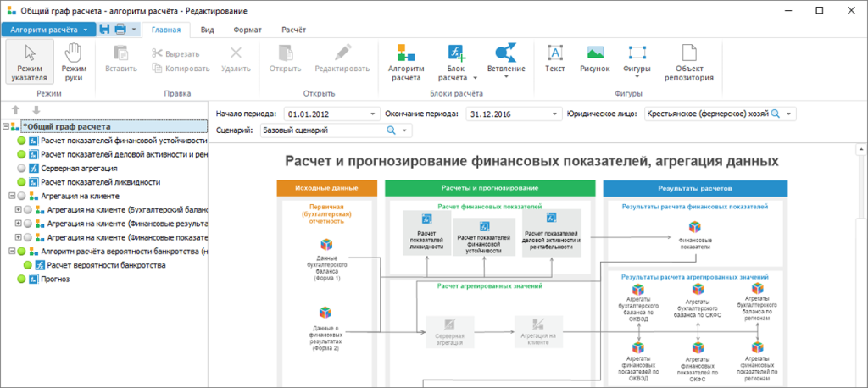Toggle status circle of Расчет вероятности банкротства

28,266
